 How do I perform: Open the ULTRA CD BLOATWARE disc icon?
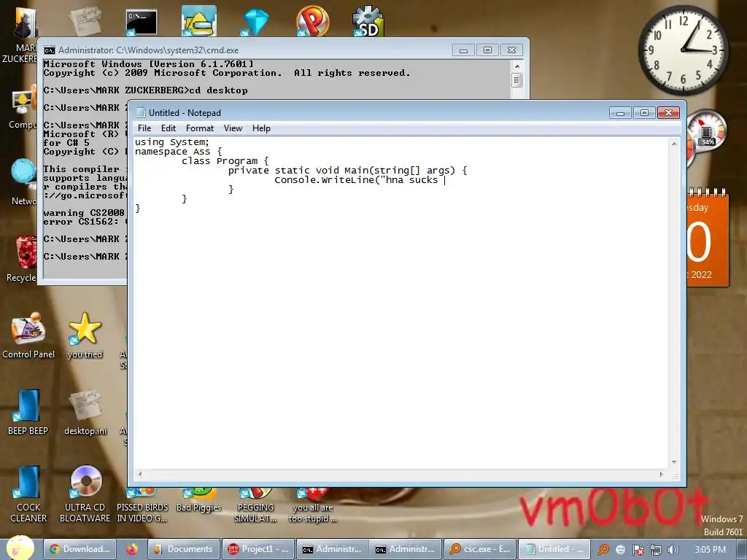coord(86,482)
